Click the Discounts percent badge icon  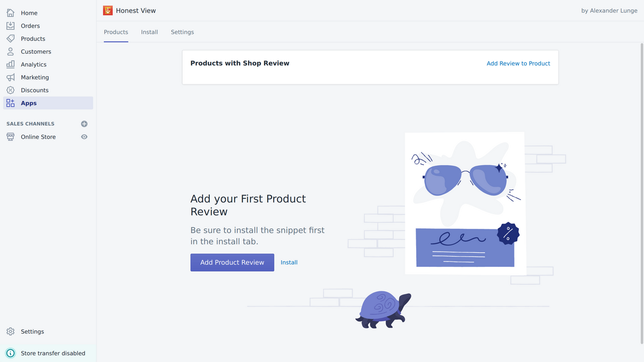pos(11,90)
